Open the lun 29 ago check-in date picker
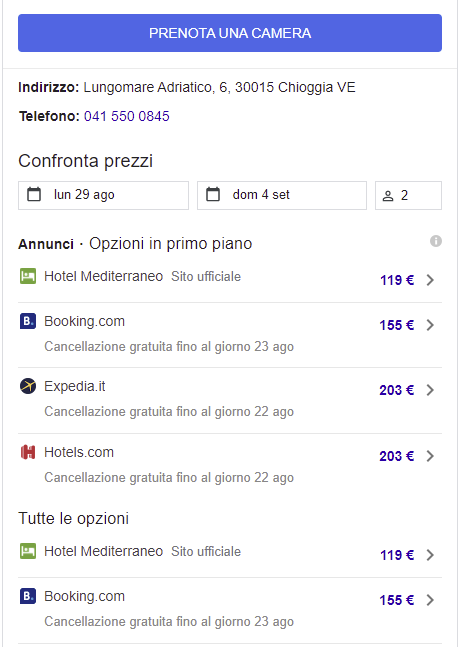This screenshot has width=460, height=647. click(x=103, y=195)
